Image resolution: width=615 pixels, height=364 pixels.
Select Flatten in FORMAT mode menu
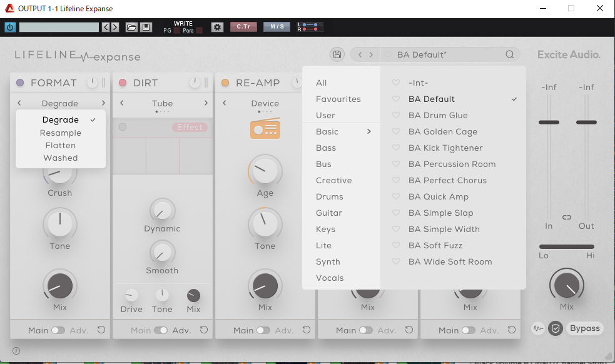click(61, 146)
